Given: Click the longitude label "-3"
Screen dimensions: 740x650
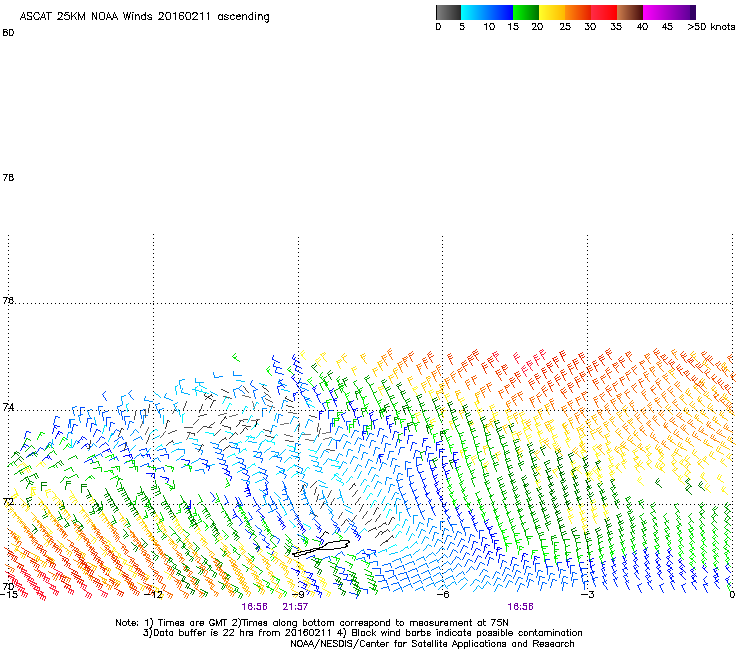Looking at the screenshot, I should pos(588,595).
